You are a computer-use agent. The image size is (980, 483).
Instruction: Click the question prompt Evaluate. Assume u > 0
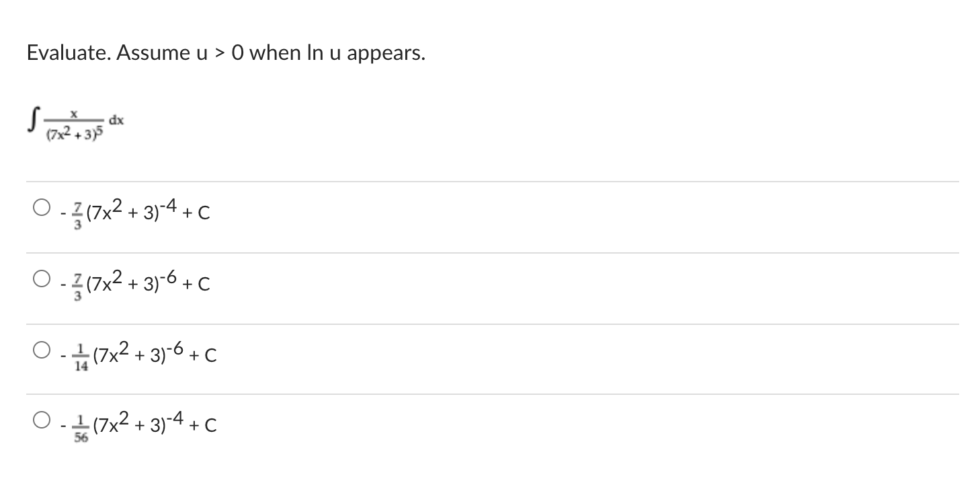(225, 52)
